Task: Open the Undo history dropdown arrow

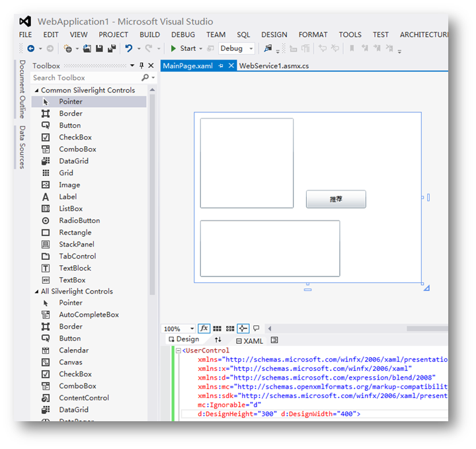Action: 139,48
